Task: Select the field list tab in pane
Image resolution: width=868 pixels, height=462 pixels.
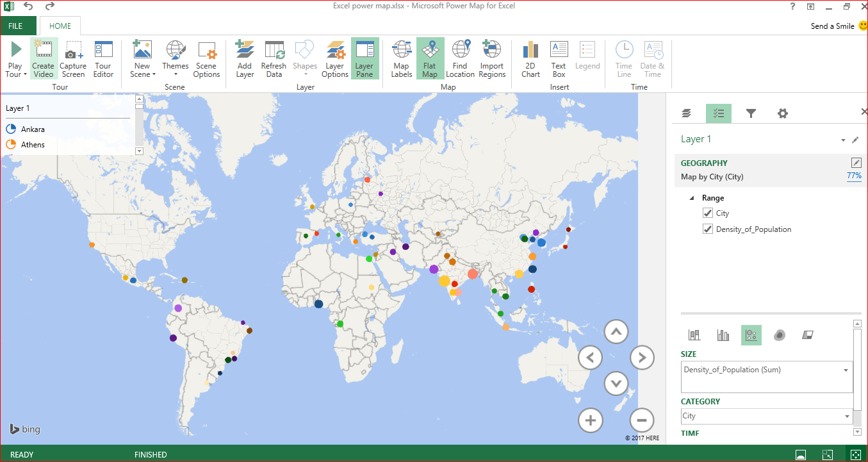Action: tap(719, 113)
